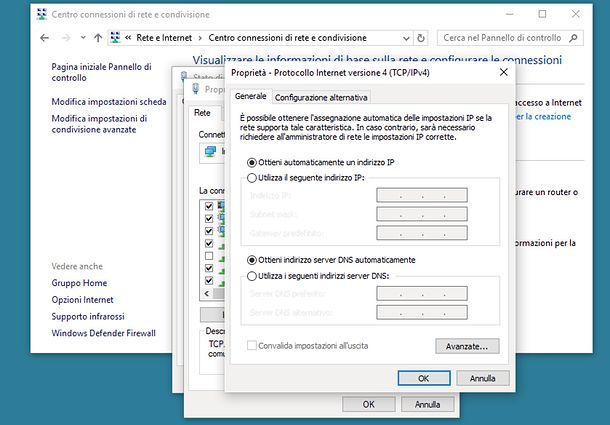Open the Configurazione alternativa tab
The width and height of the screenshot is (610, 425).
(321, 98)
